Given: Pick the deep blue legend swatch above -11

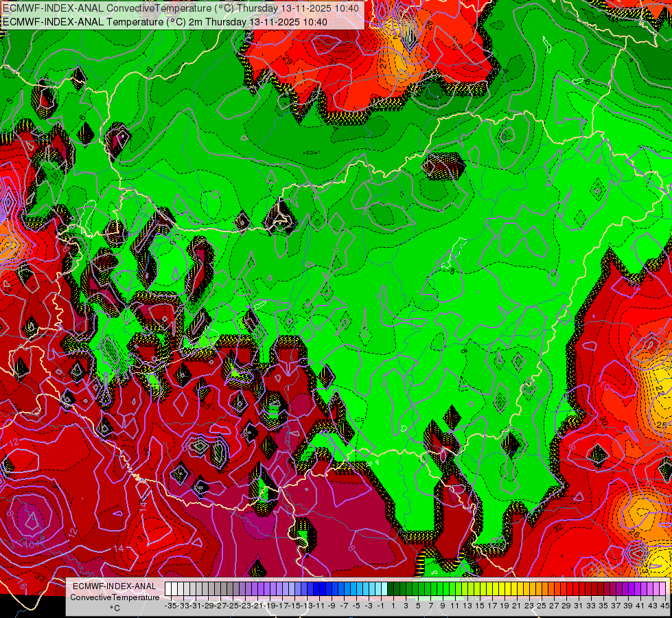Looking at the screenshot, I should click(x=316, y=589).
